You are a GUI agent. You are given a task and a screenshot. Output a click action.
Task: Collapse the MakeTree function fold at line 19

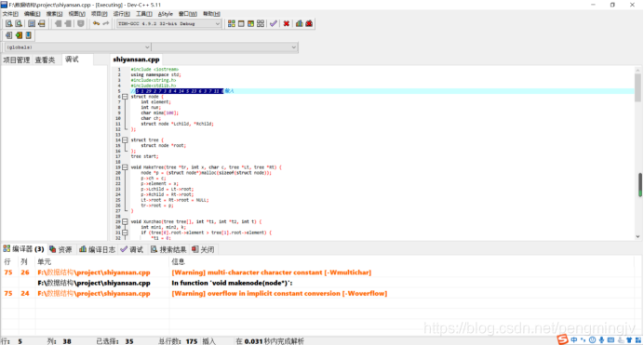[125, 167]
